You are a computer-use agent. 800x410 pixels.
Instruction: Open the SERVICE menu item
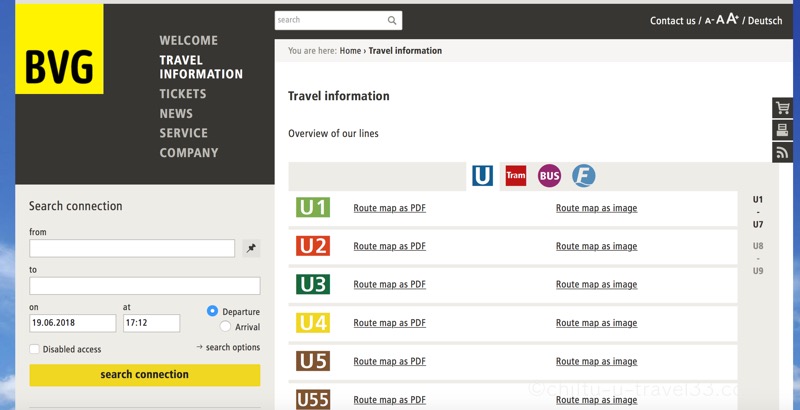click(183, 133)
